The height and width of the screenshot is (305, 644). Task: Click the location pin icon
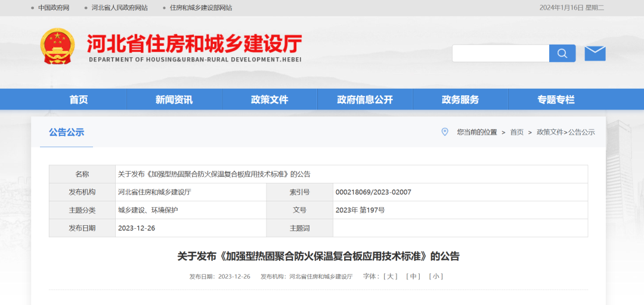click(x=444, y=132)
